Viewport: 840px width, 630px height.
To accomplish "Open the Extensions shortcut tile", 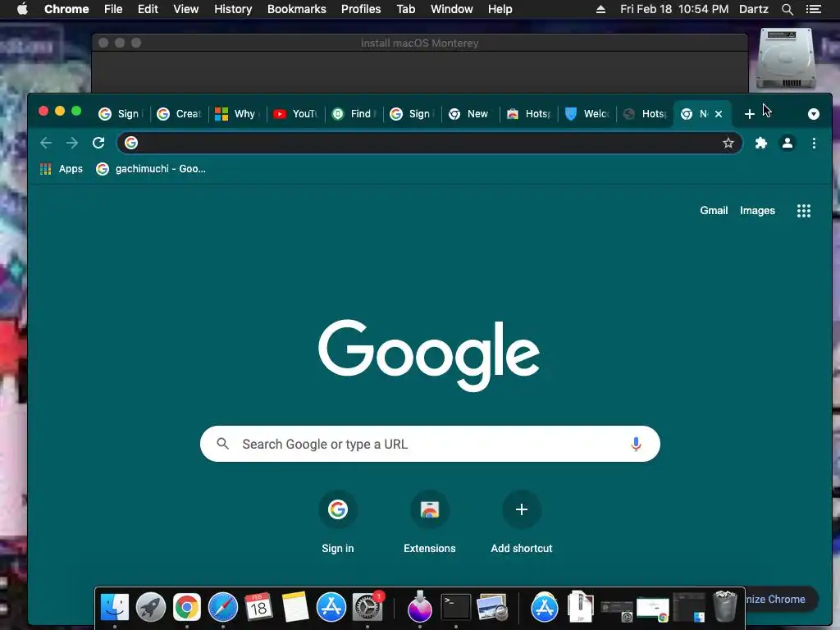I will 430,521.
